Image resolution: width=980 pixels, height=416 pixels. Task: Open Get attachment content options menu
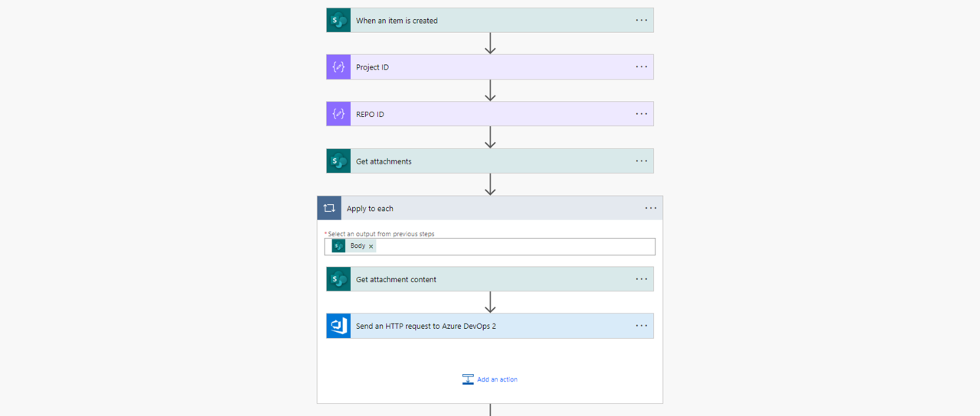(x=642, y=279)
